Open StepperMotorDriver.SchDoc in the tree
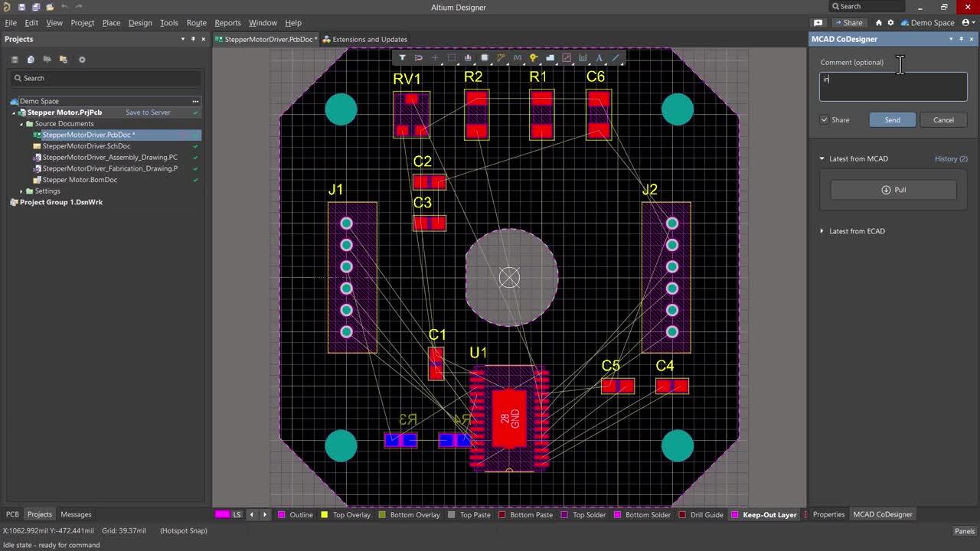The image size is (980, 551). click(87, 146)
